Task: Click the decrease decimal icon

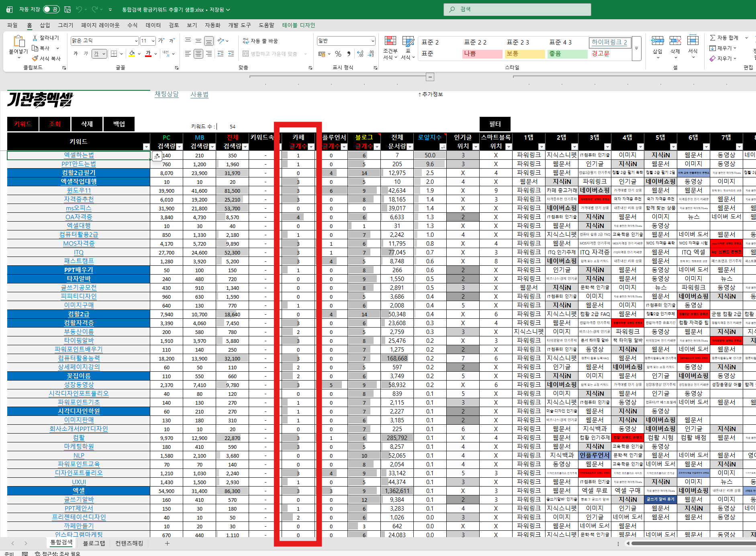Action: click(x=371, y=54)
